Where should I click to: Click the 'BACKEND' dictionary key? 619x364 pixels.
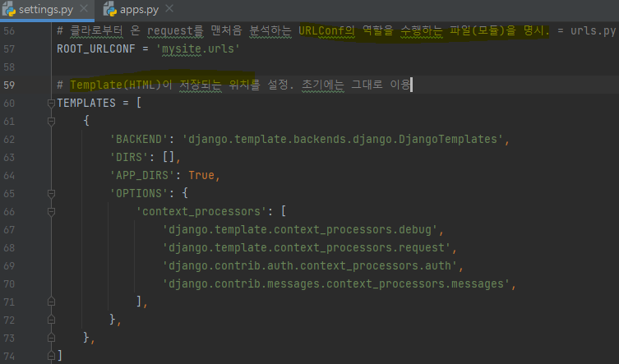pyautogui.click(x=139, y=140)
